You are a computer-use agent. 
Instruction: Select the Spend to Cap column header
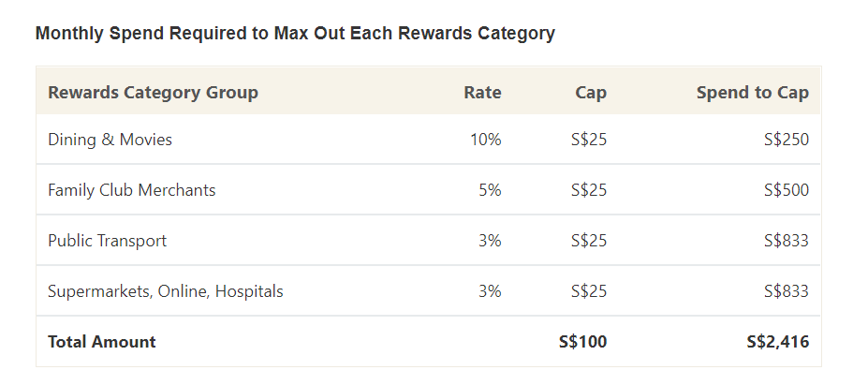[752, 92]
